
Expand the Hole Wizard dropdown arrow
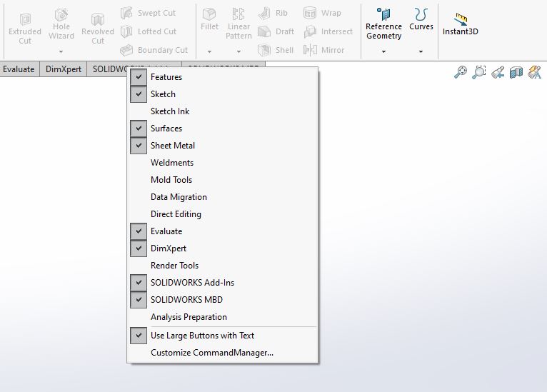click(61, 51)
